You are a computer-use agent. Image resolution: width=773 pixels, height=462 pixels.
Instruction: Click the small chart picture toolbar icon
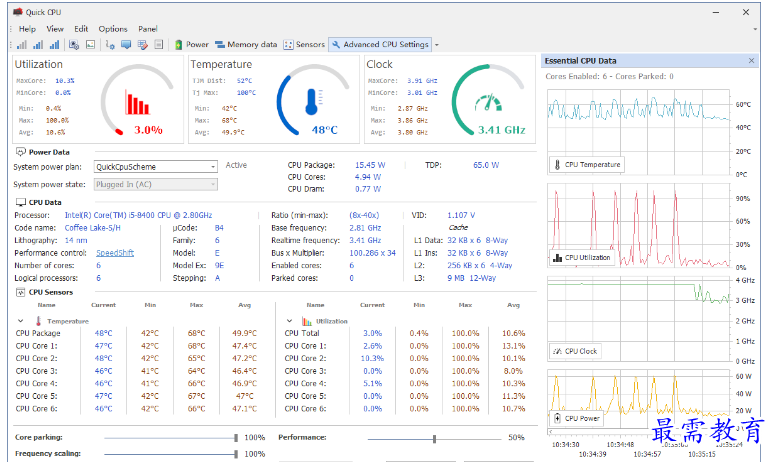(90, 45)
